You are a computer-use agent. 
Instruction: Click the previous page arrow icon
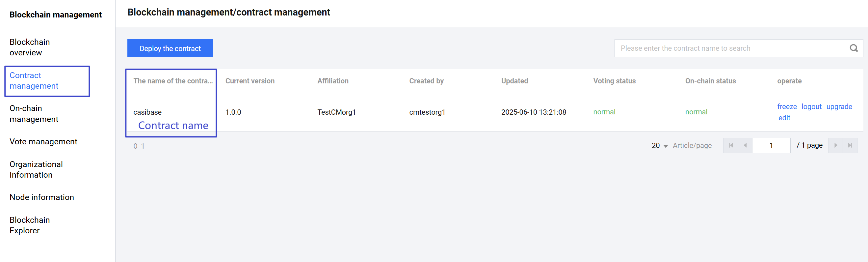[745, 145]
